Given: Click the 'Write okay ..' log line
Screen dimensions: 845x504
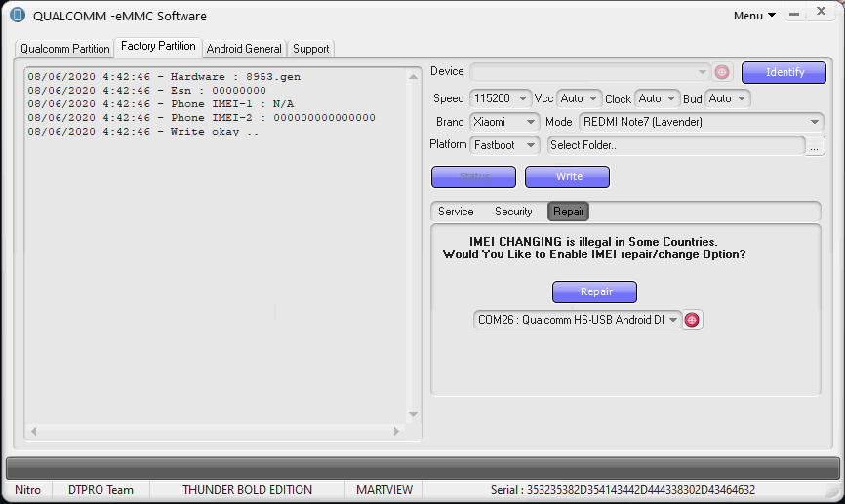Looking at the screenshot, I should point(142,132).
